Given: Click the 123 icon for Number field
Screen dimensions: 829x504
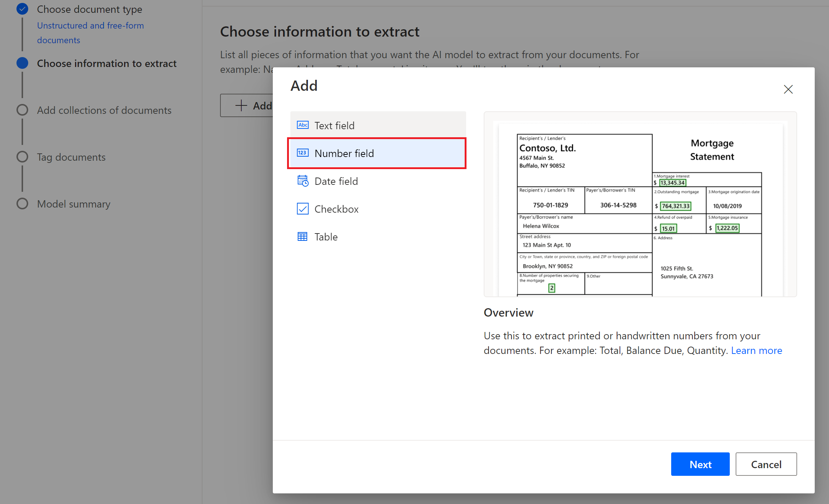Looking at the screenshot, I should pos(302,153).
